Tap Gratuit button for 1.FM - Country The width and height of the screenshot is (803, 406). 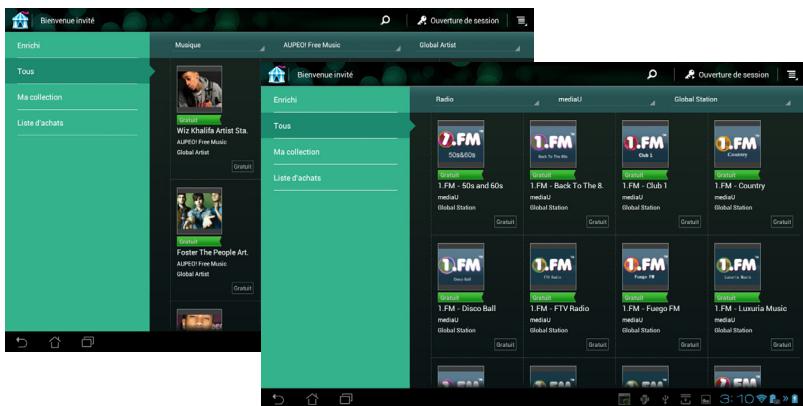coord(781,222)
